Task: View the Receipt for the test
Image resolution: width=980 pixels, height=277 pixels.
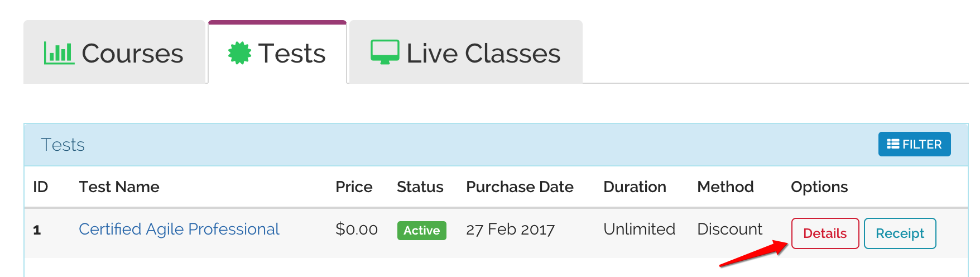Action: [x=900, y=233]
